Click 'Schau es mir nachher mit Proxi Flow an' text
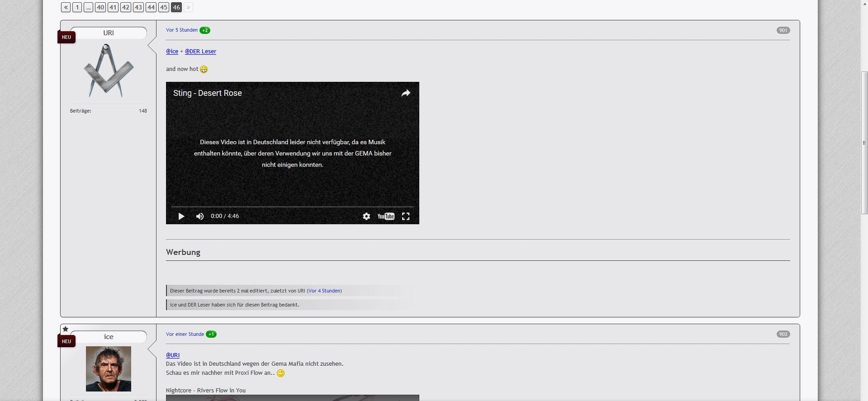The image size is (868, 401). click(220, 373)
